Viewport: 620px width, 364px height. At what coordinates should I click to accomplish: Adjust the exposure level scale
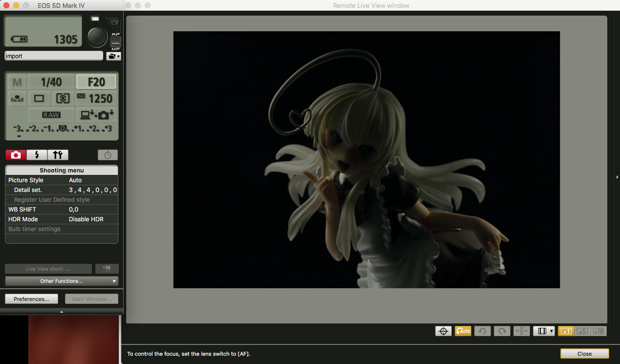click(x=62, y=130)
